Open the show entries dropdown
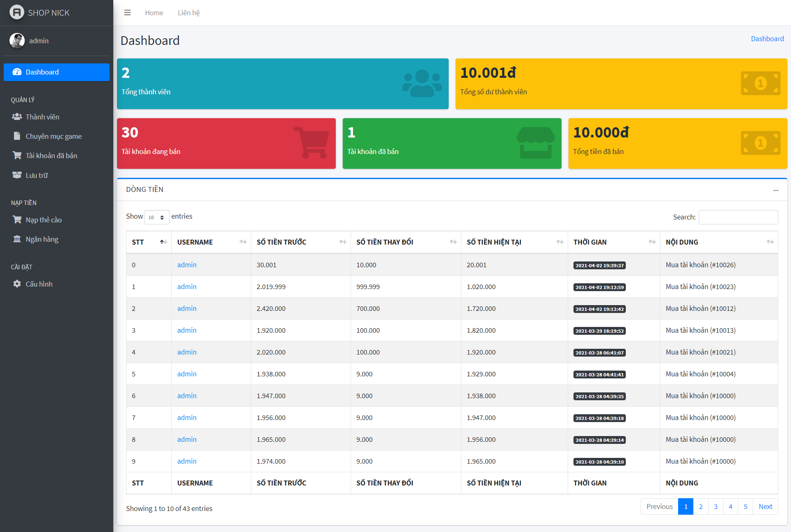This screenshot has width=791, height=532. (x=157, y=217)
